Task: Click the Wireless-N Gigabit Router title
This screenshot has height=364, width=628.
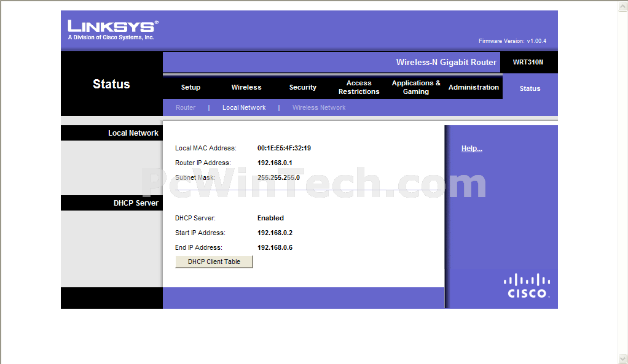Action: click(446, 62)
